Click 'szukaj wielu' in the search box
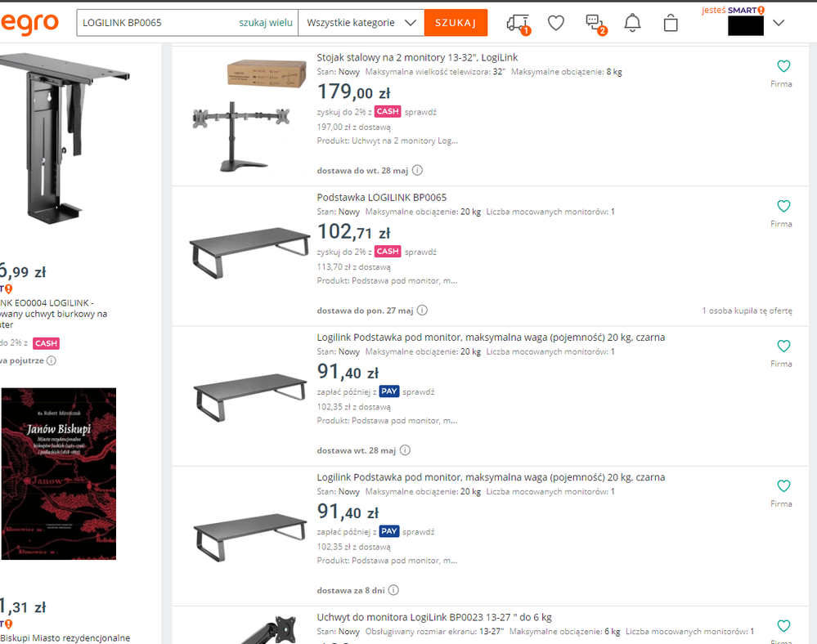This screenshot has height=644, width=817. (265, 23)
